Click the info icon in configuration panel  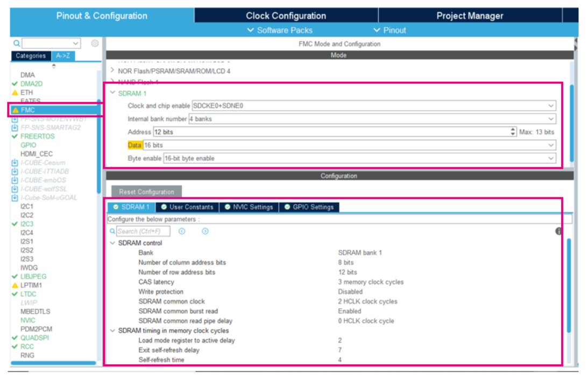(x=559, y=231)
